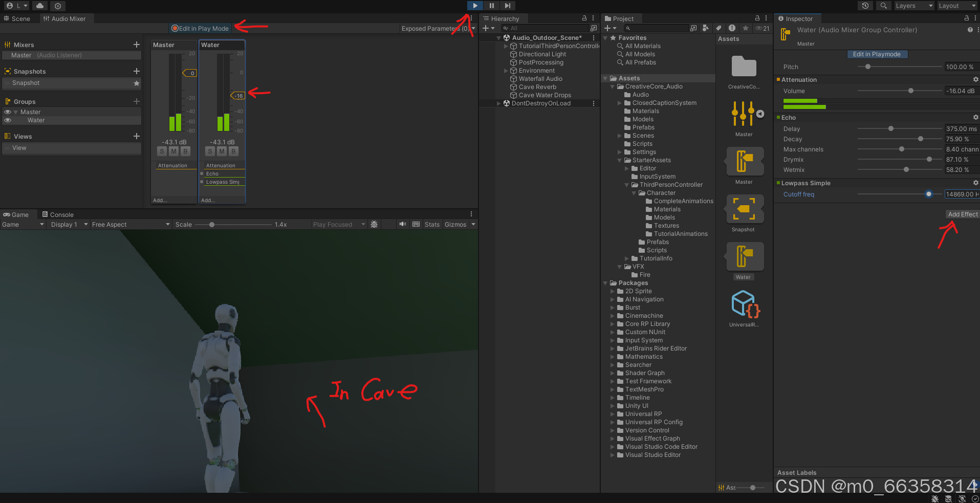
Task: Click the Play button in top toolbar
Action: (x=475, y=6)
